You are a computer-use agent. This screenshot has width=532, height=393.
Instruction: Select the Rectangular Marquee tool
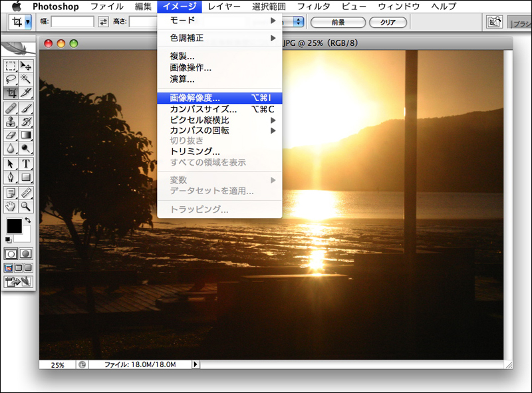pyautogui.click(x=11, y=66)
